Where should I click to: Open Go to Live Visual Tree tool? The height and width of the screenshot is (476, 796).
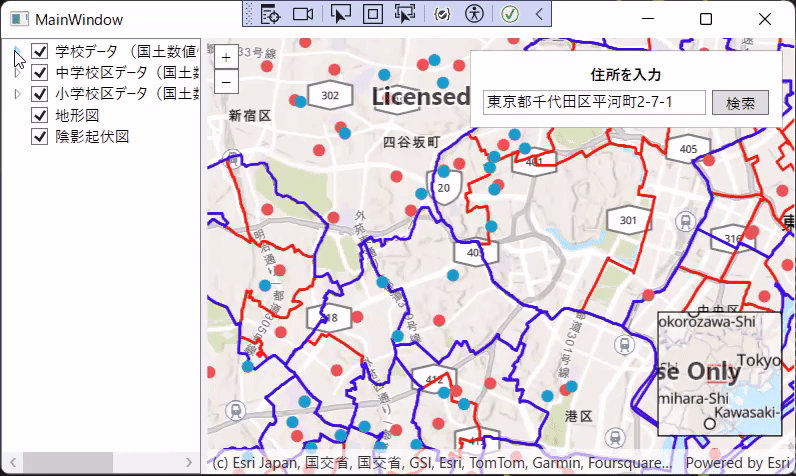tap(270, 14)
